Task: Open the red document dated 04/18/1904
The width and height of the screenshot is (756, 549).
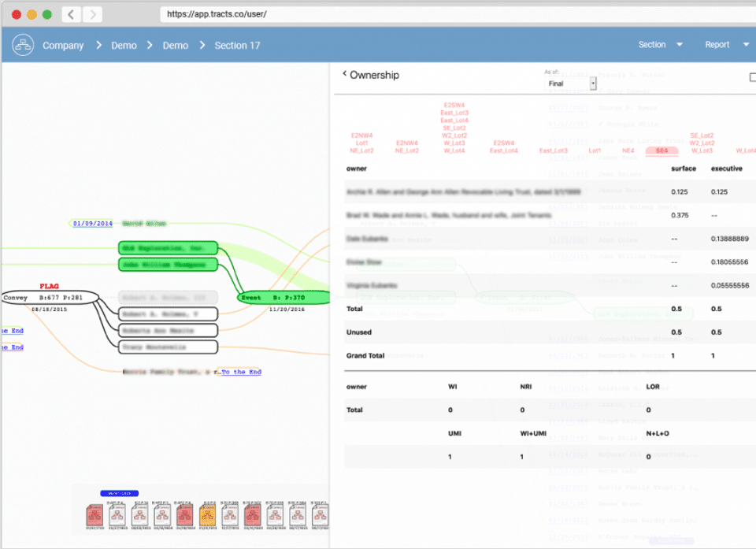Action: 185,515
